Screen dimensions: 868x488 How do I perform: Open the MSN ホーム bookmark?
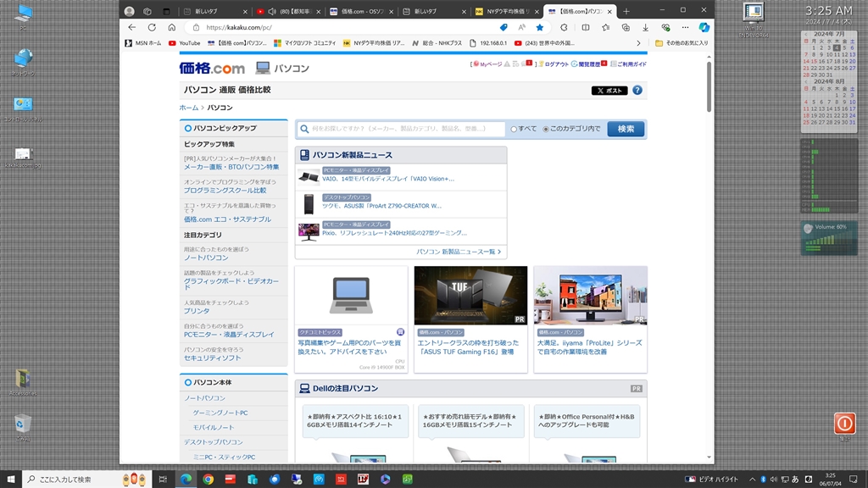pos(143,42)
